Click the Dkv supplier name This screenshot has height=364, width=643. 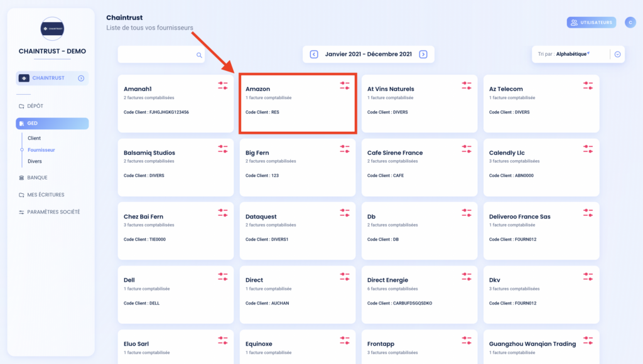tap(495, 280)
